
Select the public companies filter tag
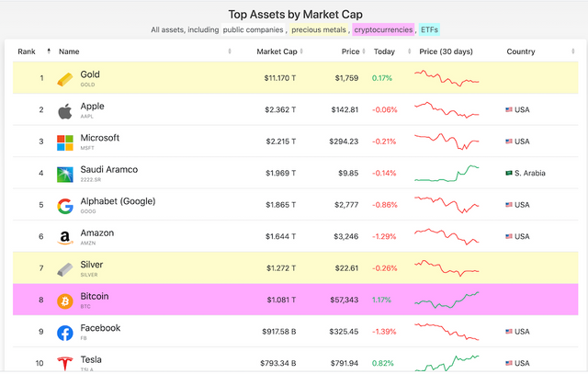pyautogui.click(x=254, y=29)
